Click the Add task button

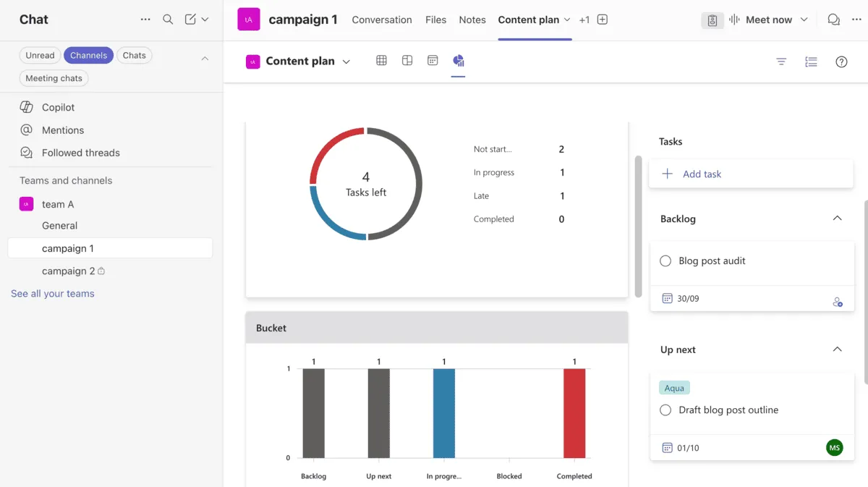coord(751,174)
